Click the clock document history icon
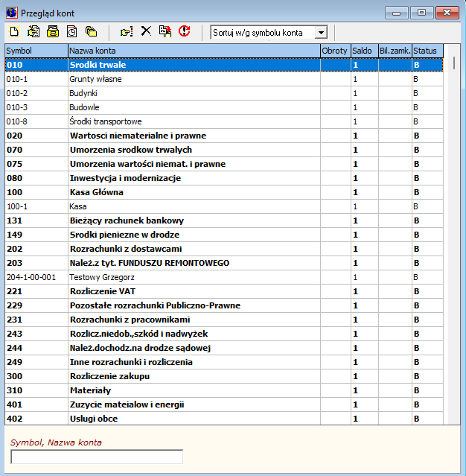This screenshot has height=476, width=466. (72, 31)
